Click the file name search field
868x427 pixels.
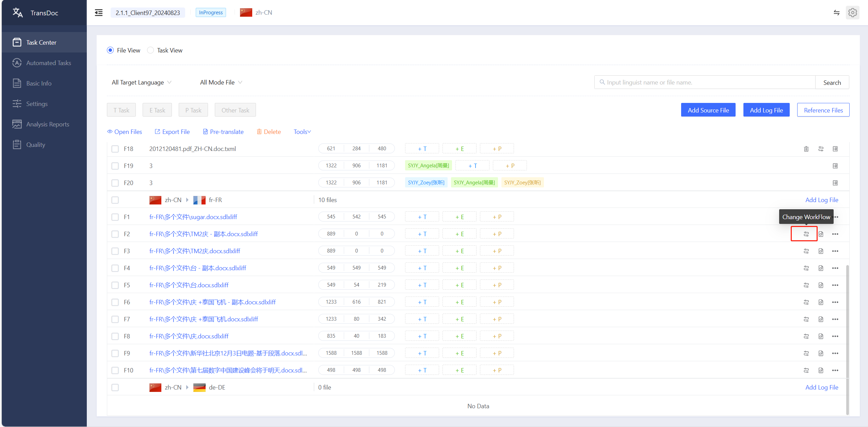pyautogui.click(x=705, y=82)
